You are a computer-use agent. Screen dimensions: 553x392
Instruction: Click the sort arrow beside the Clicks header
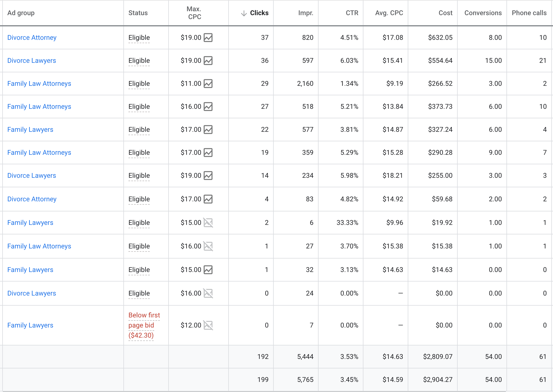click(x=244, y=13)
